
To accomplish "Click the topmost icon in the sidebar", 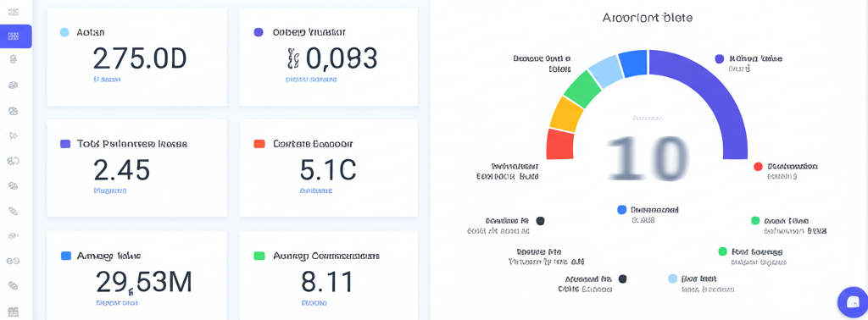I will [14, 12].
